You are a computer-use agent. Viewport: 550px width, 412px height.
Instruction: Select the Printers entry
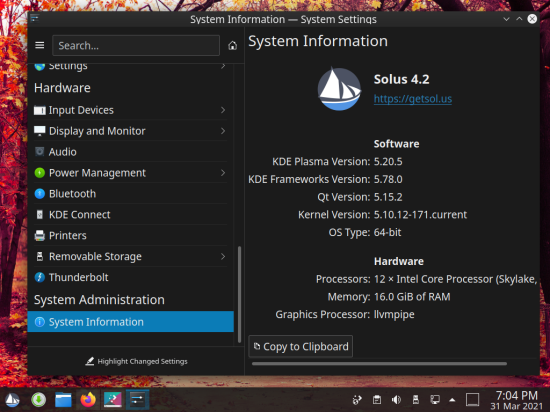(x=130, y=235)
